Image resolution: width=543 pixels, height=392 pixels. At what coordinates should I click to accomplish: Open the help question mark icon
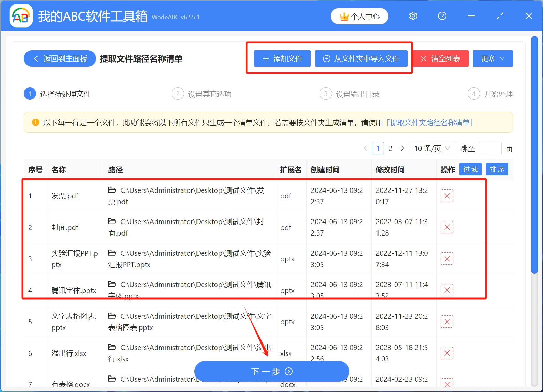442,16
